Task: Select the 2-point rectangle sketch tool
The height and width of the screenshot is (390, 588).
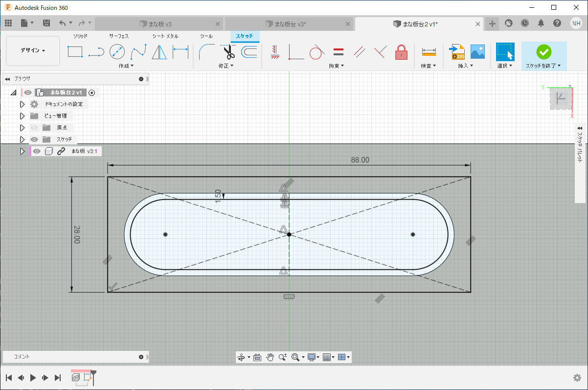Action: click(x=75, y=51)
